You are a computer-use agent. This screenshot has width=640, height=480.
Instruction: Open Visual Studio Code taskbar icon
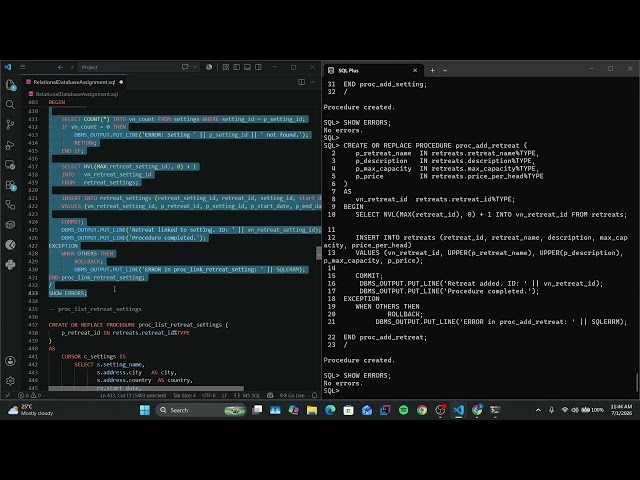458,410
